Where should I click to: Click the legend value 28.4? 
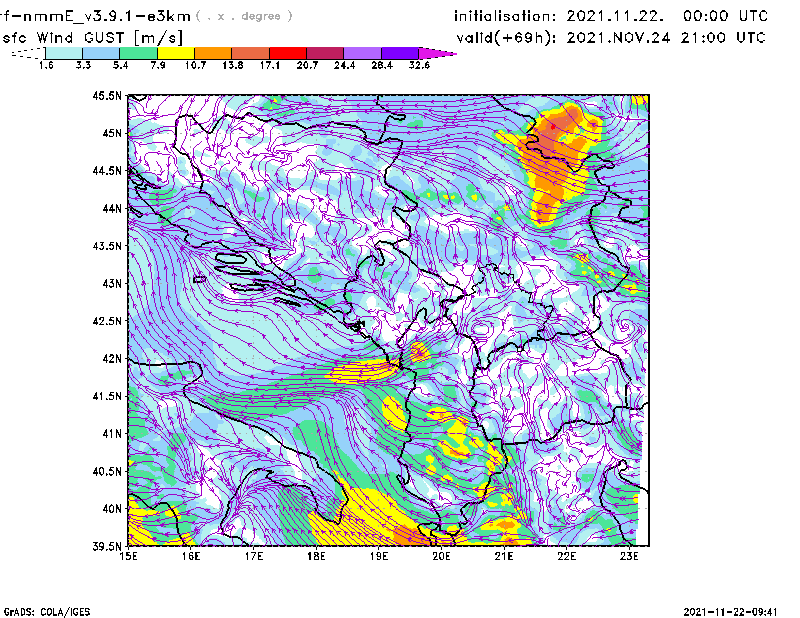[x=382, y=65]
